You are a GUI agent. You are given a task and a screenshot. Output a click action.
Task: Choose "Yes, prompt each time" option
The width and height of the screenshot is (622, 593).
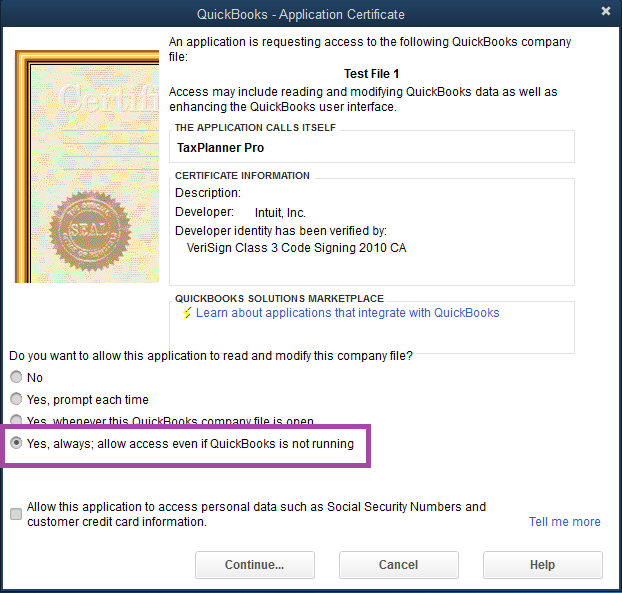[x=16, y=399]
